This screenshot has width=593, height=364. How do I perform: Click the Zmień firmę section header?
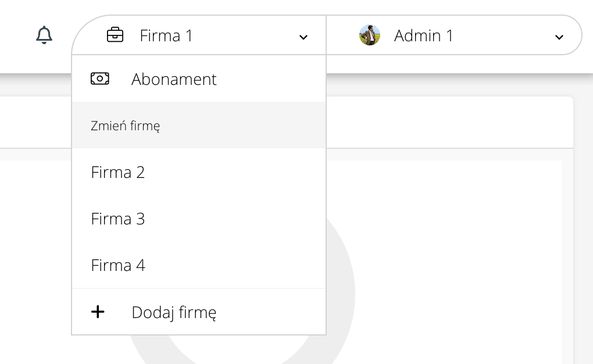pos(126,126)
